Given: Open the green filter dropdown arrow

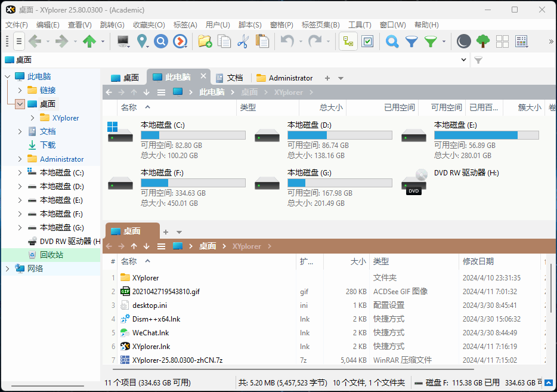Looking at the screenshot, I should 444,42.
